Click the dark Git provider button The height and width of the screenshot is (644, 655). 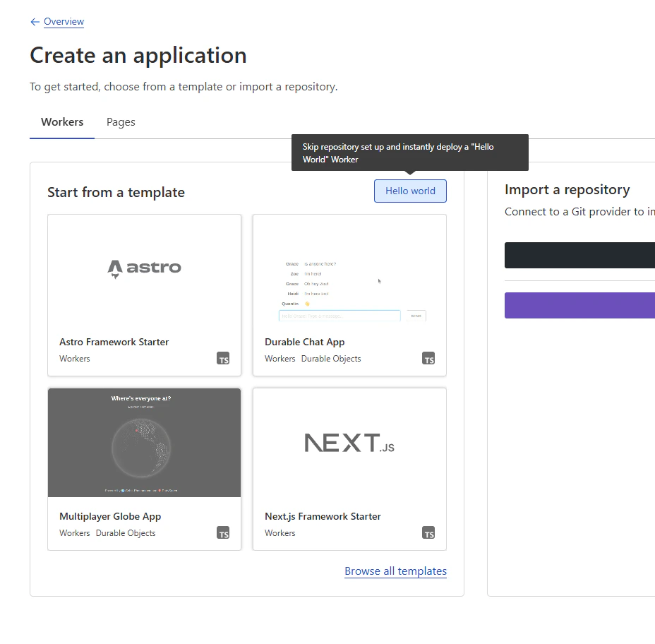click(x=579, y=255)
